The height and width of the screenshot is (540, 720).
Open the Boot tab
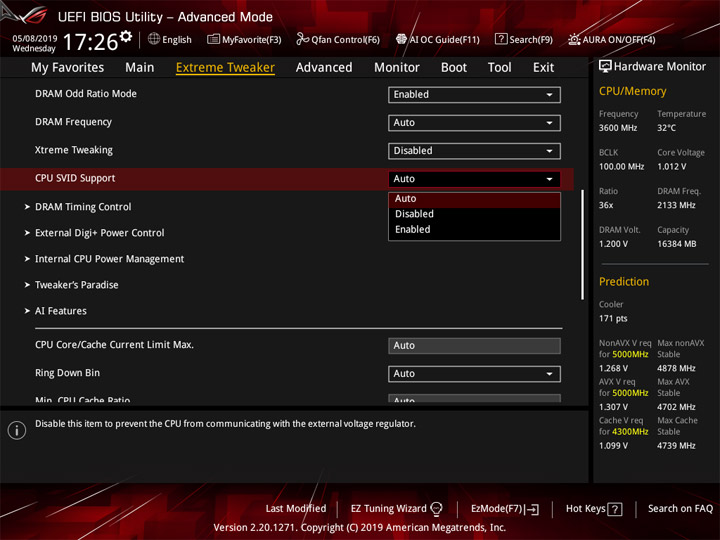point(454,68)
